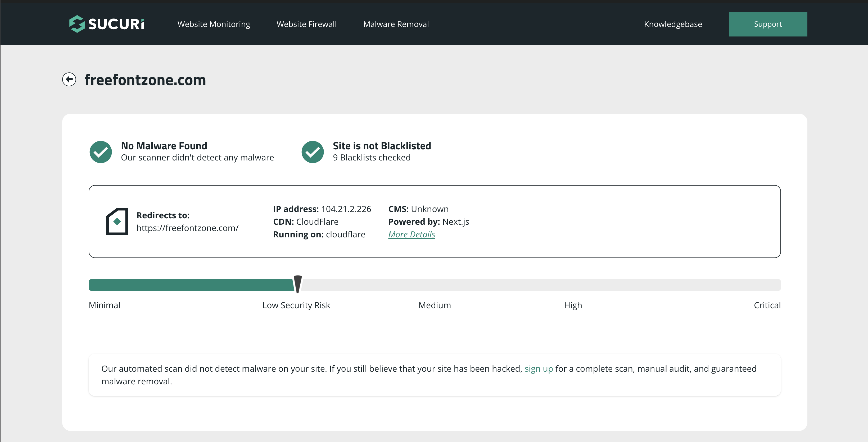Click the risk meter pointer marker
868x442 pixels.
297,284
